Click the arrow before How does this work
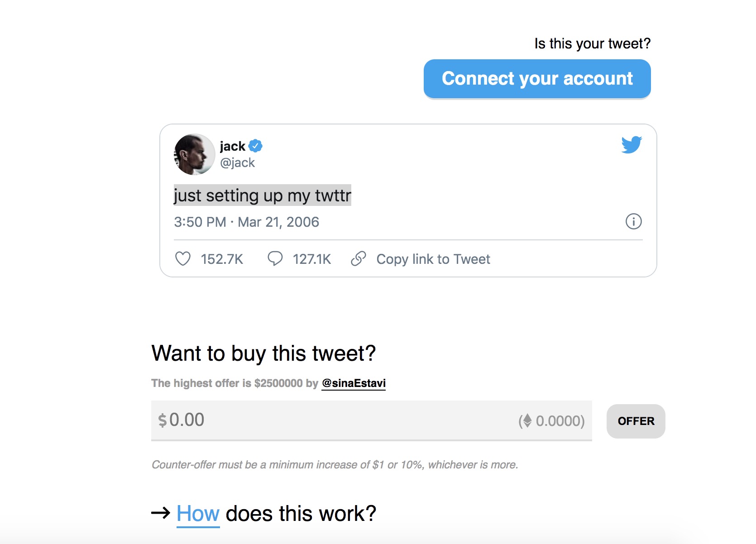 pos(161,513)
